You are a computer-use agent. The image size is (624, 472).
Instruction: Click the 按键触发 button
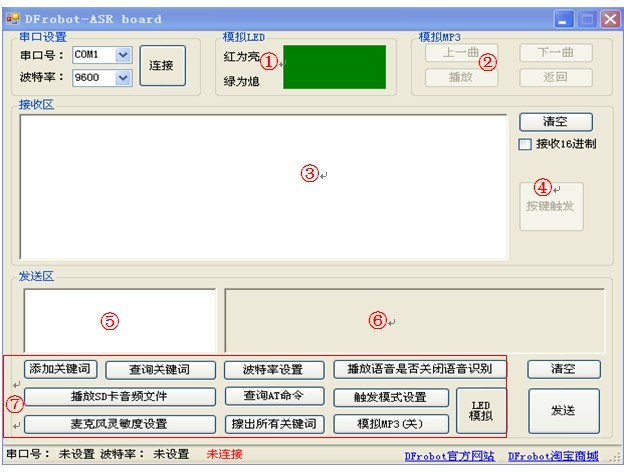tap(551, 206)
